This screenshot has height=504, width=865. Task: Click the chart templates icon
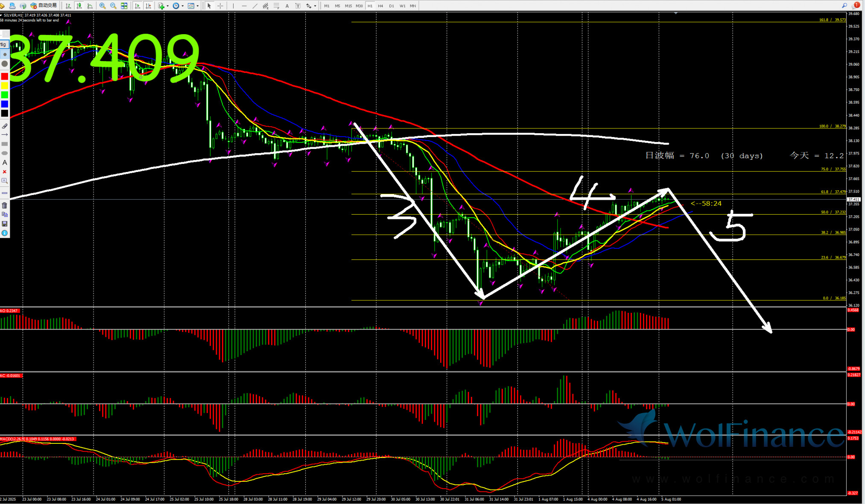pos(191,6)
